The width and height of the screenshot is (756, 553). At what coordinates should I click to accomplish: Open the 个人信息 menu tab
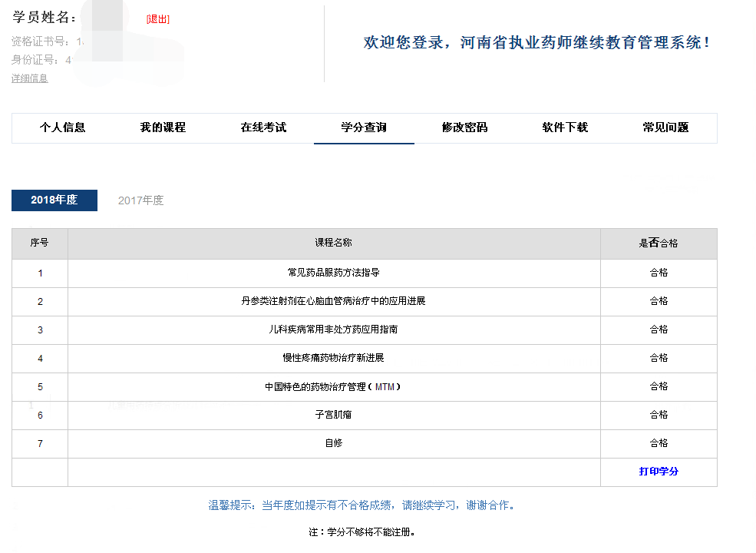tap(62, 127)
